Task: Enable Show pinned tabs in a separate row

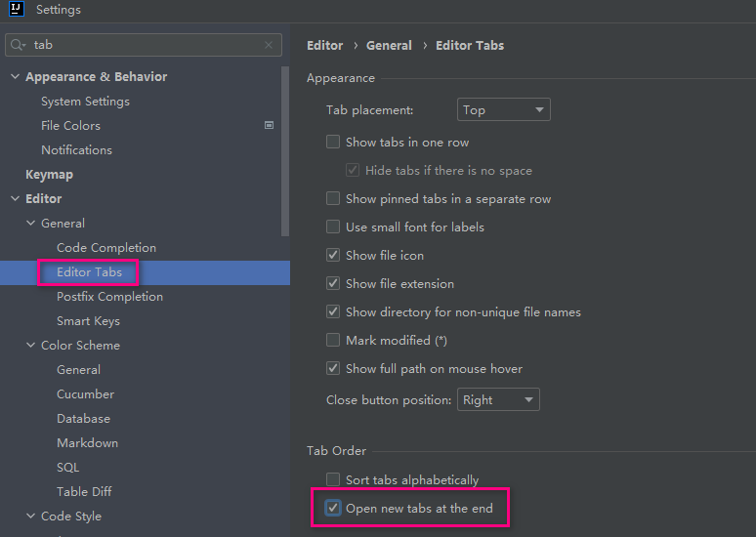Action: coord(333,198)
